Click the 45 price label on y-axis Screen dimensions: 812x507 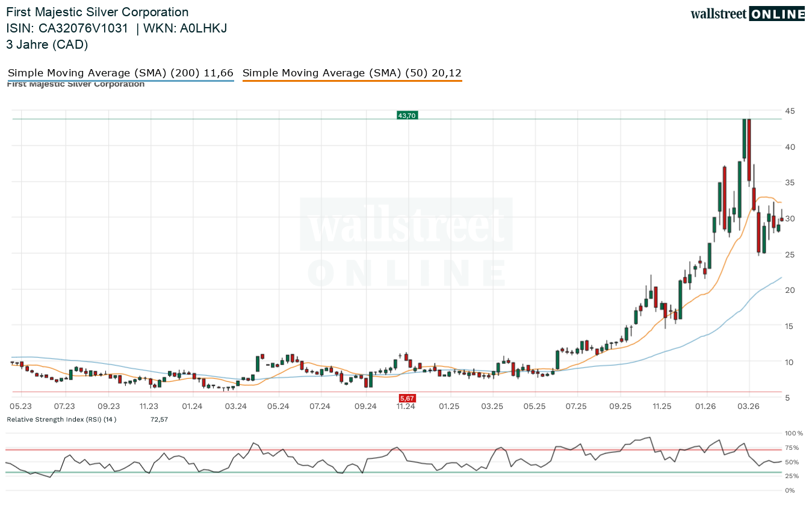pyautogui.click(x=789, y=111)
